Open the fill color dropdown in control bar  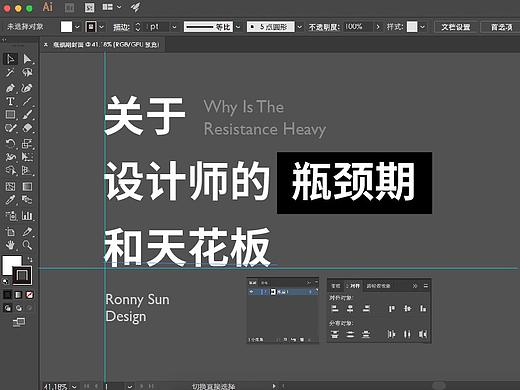tap(77, 27)
